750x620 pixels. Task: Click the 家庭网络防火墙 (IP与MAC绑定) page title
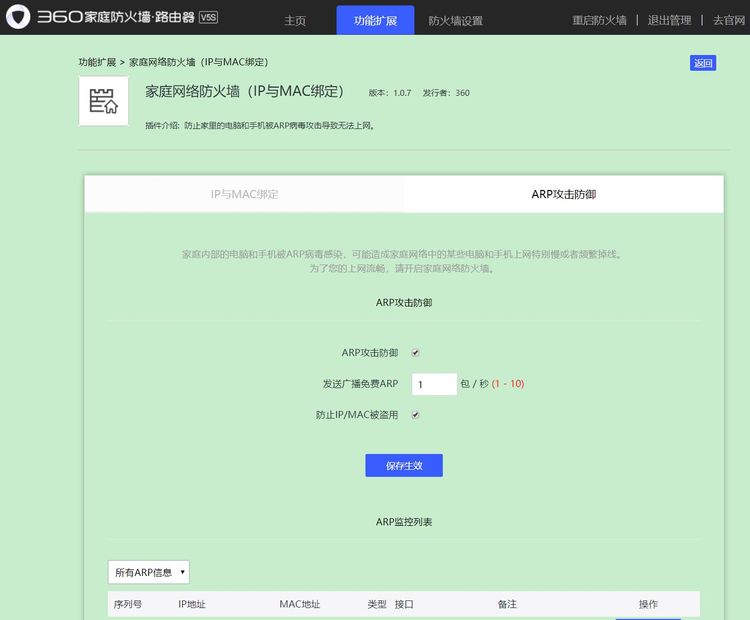[x=244, y=91]
